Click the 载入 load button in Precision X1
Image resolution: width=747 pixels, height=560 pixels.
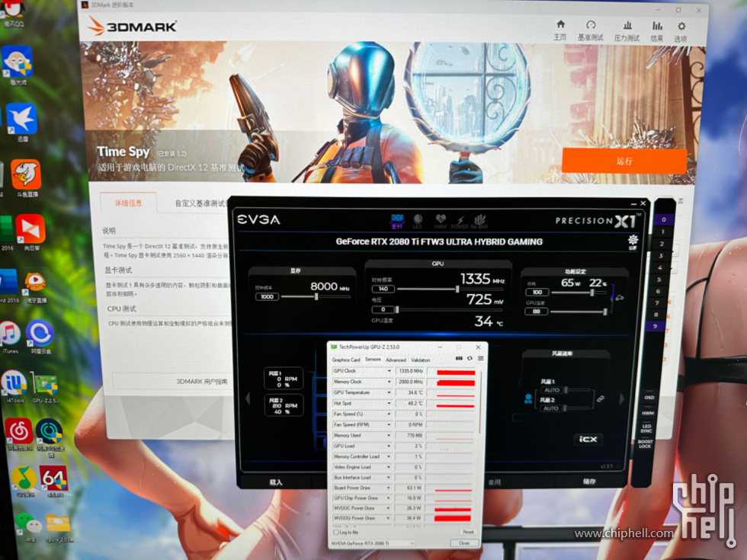point(275,482)
